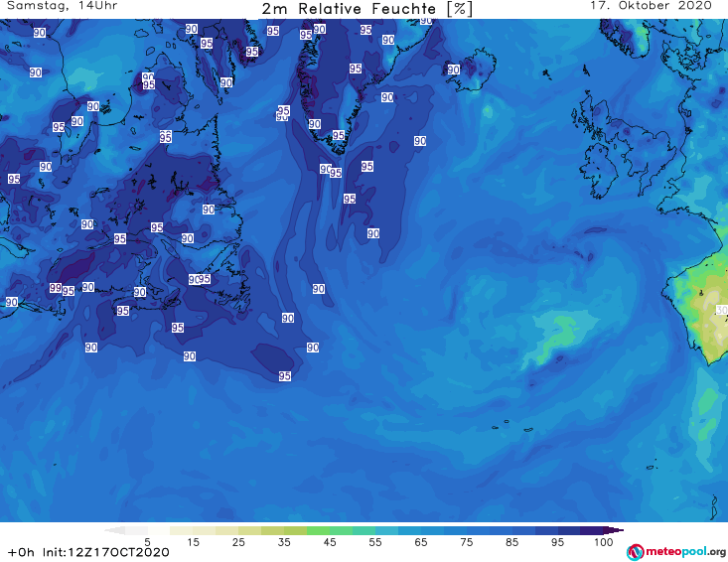Image resolution: width=728 pixels, height=562 pixels.
Task: Select the '+0h Init:12Z17OCT2020' run label
Action: coord(88,552)
